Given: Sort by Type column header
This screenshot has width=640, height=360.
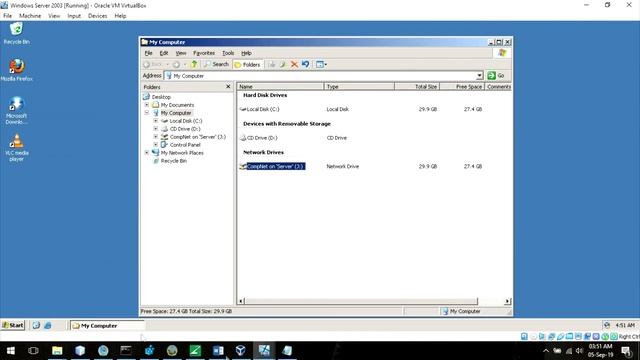Looking at the screenshot, I should tap(359, 87).
